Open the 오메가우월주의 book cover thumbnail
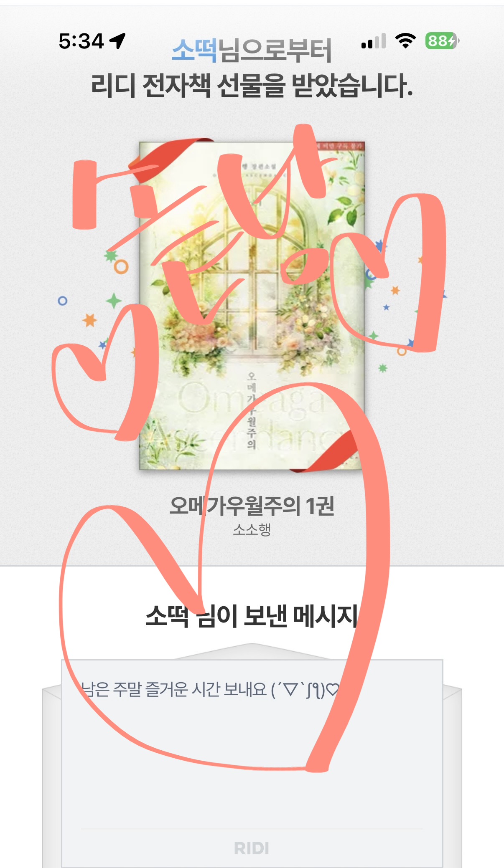This screenshot has height=868, width=504. (252, 306)
